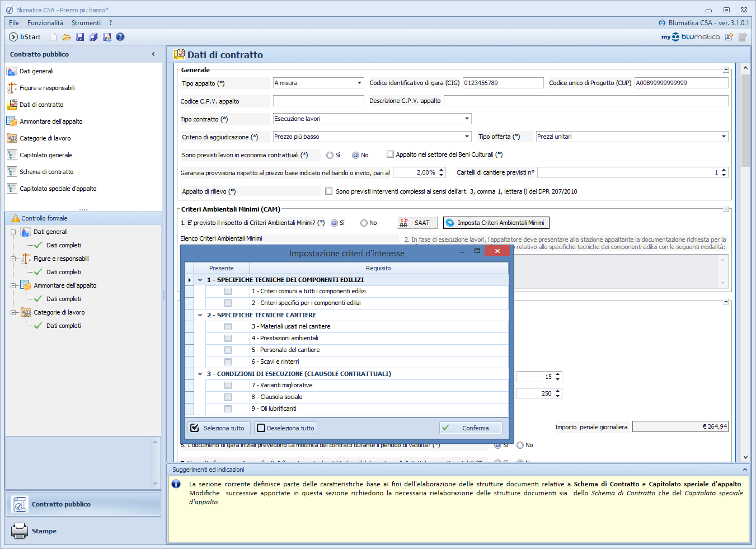Click the save-with-user floppy icon

(x=107, y=37)
